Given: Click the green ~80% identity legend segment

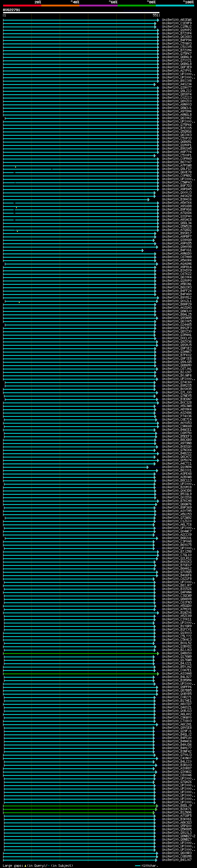Looking at the screenshot, I should pyautogui.click(x=137, y=6).
